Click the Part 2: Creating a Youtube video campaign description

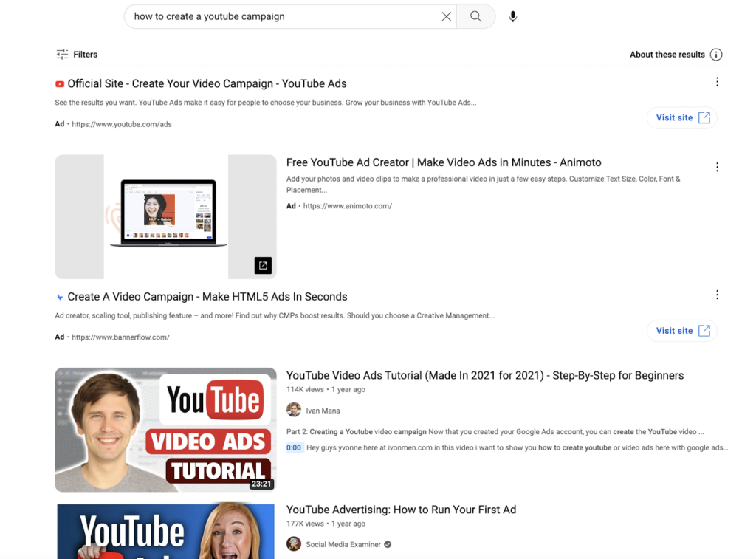495,432
